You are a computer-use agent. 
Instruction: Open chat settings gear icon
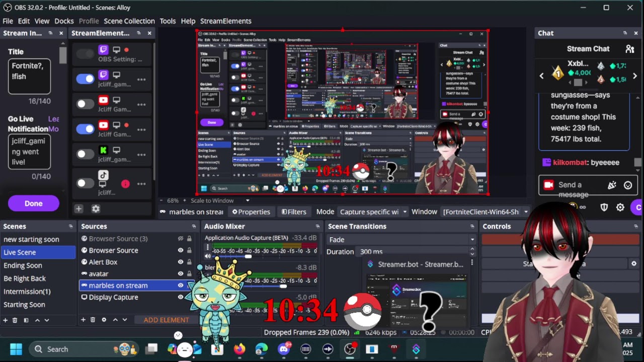(620, 207)
